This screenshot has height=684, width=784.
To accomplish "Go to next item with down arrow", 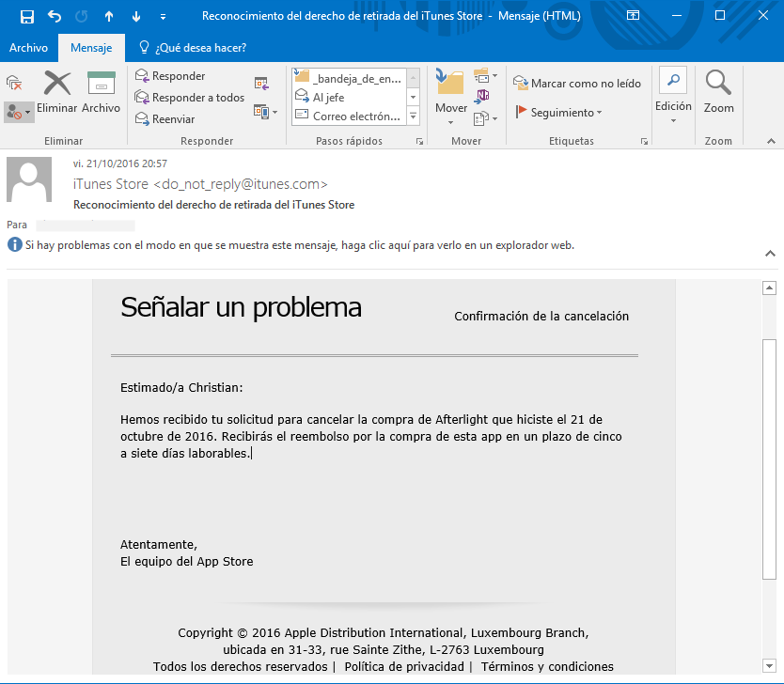I will coord(136,17).
